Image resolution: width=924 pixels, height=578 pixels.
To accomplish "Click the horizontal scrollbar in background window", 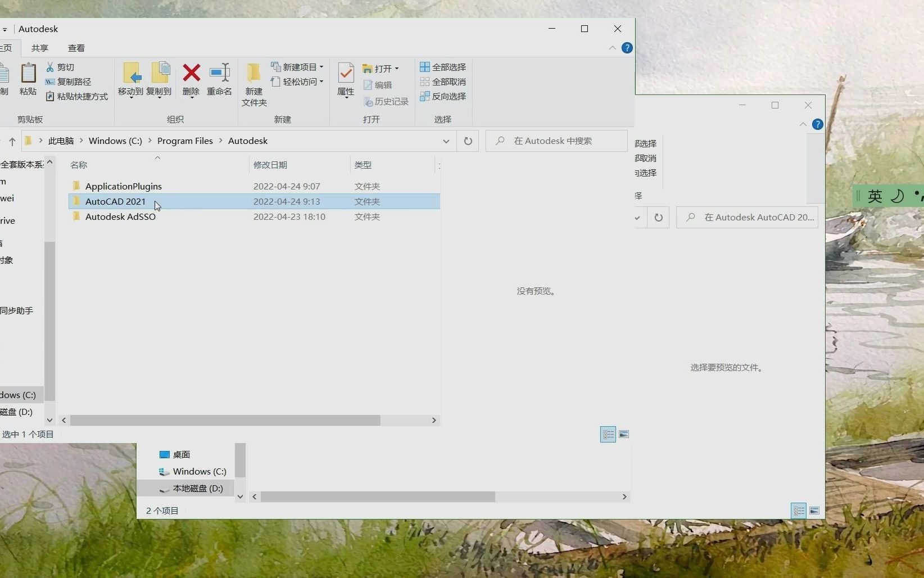I will [x=378, y=497].
